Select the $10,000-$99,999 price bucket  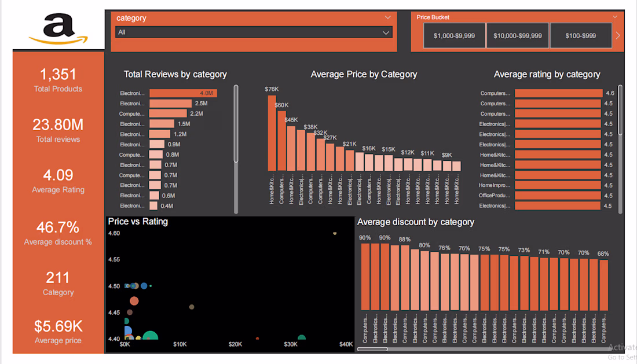click(x=518, y=36)
